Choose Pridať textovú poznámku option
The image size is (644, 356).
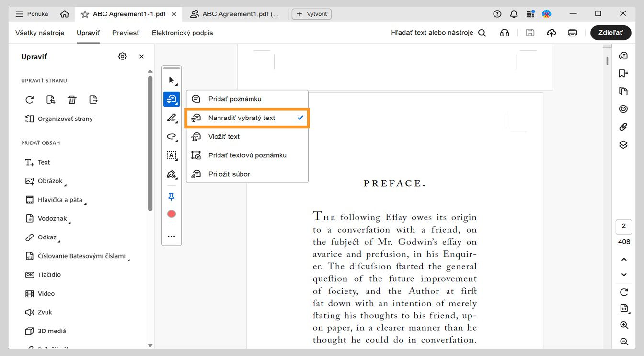(x=247, y=155)
